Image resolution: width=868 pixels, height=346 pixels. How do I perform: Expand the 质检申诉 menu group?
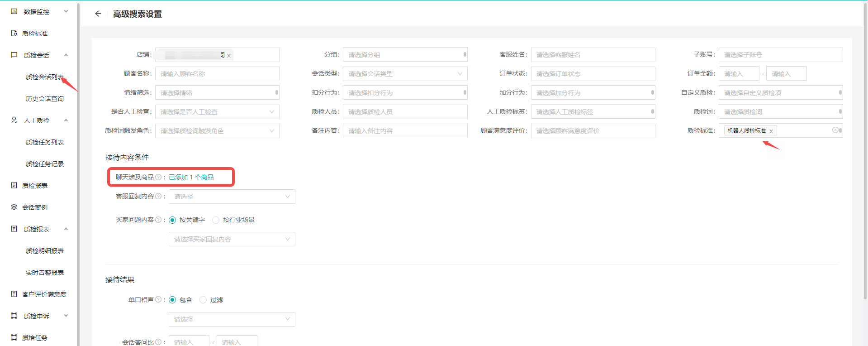pos(66,316)
